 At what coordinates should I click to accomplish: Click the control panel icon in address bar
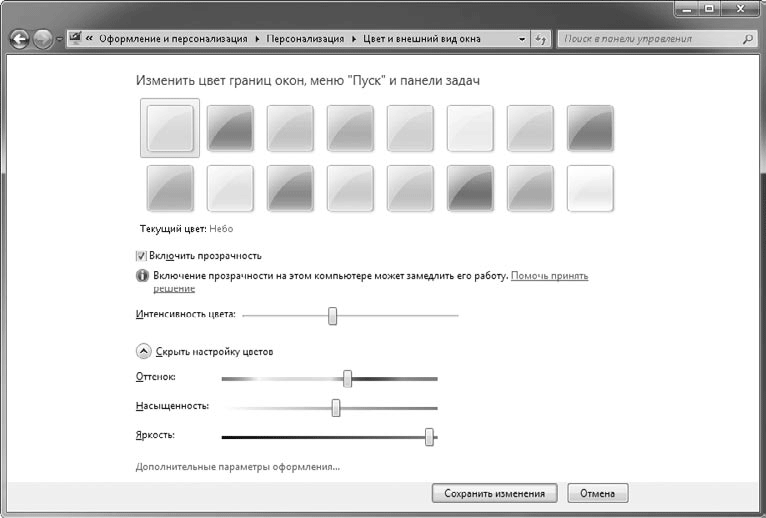(x=75, y=39)
